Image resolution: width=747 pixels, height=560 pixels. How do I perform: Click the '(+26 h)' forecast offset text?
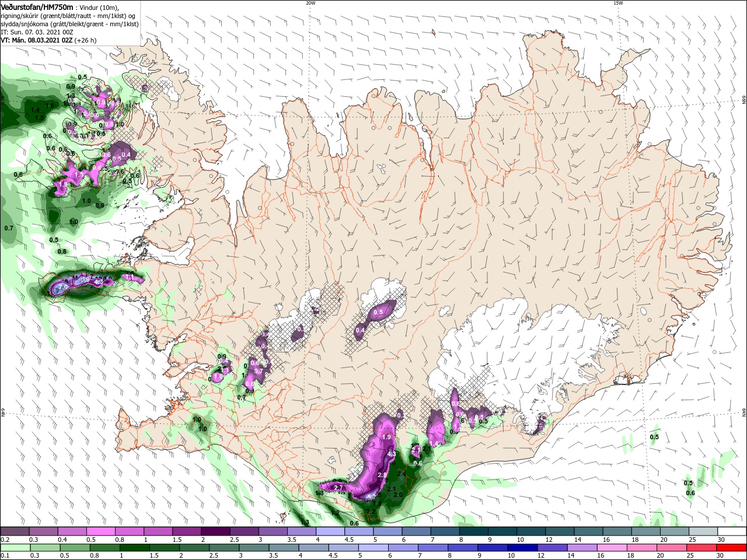pos(85,40)
